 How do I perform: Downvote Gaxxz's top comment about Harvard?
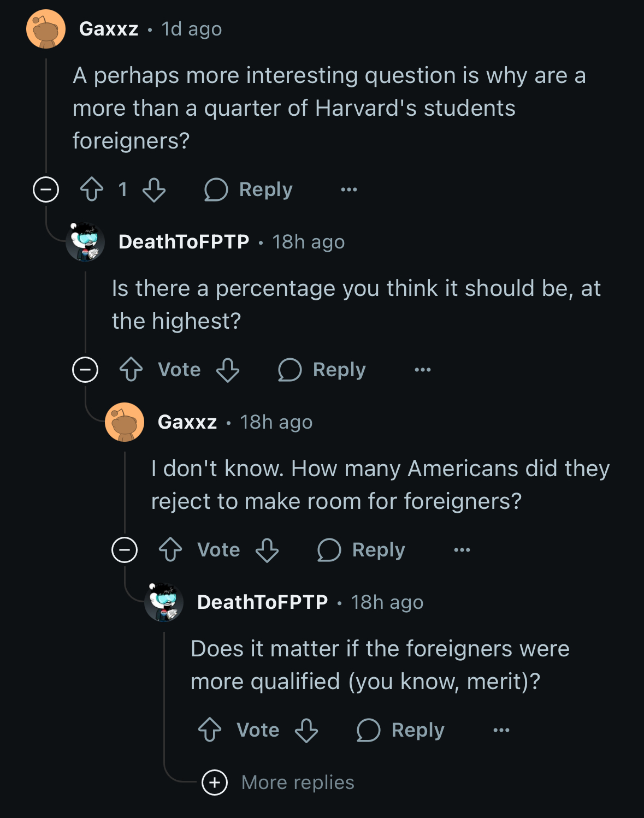(154, 189)
